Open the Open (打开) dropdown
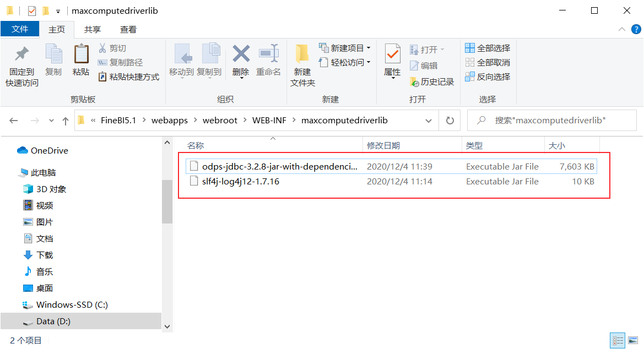Image resolution: width=644 pixels, height=349 pixels. click(427, 50)
